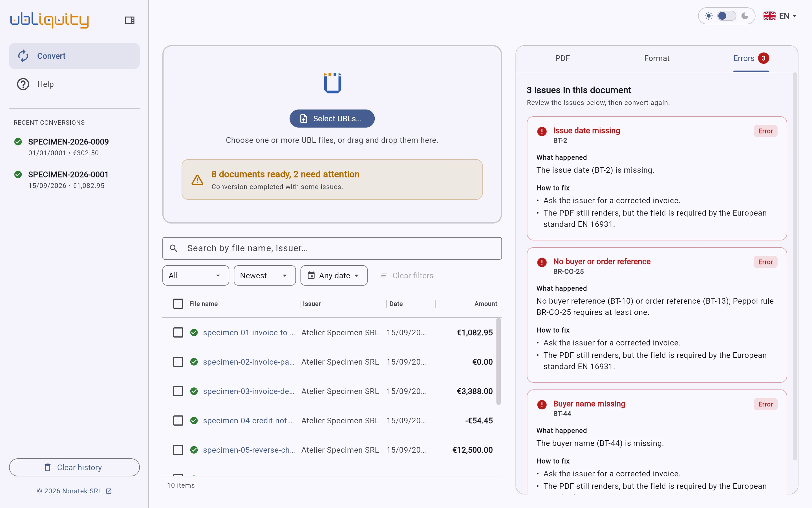Click the green check beside SPECIMEN-2026-0009
The height and width of the screenshot is (508, 812).
pos(18,142)
